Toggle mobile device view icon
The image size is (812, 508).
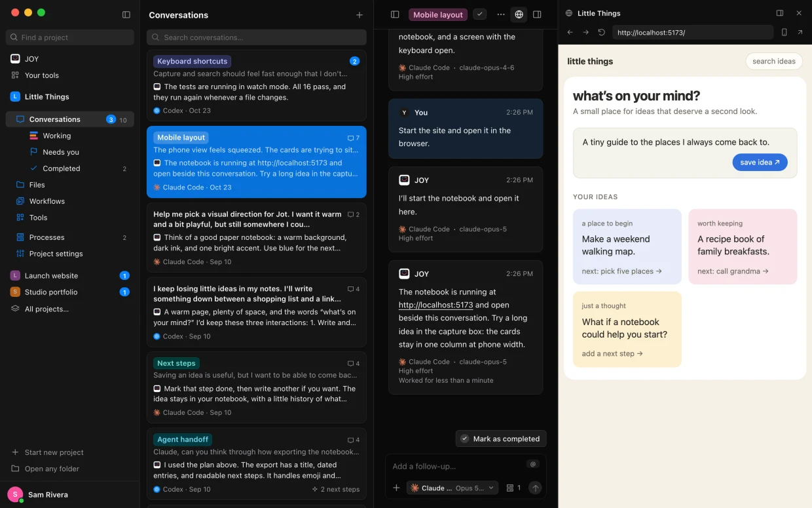coord(784,32)
